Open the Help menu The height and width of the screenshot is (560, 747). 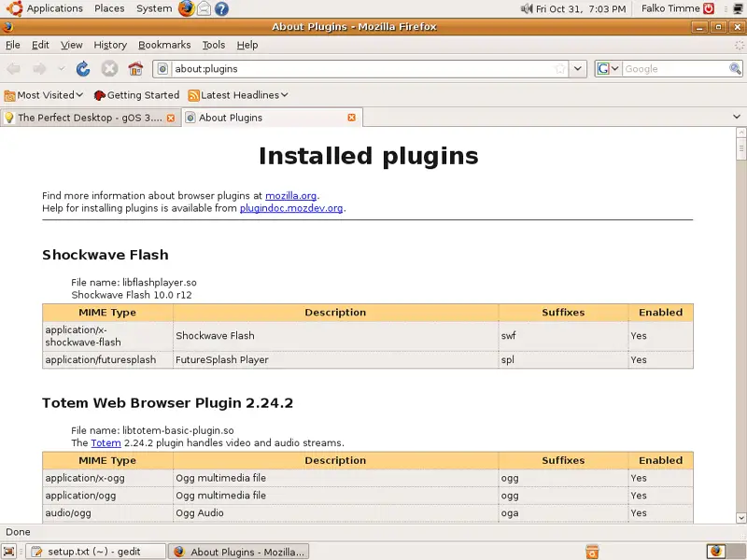(247, 45)
